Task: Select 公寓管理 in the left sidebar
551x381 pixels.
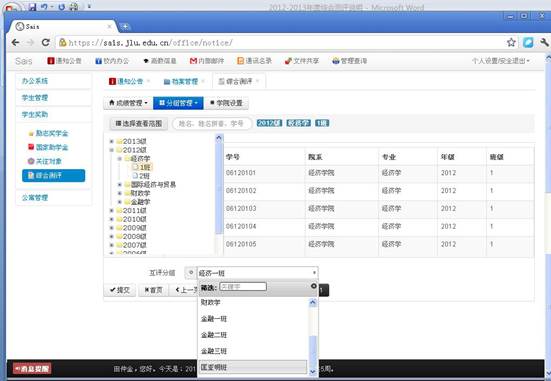Action: click(x=53, y=198)
